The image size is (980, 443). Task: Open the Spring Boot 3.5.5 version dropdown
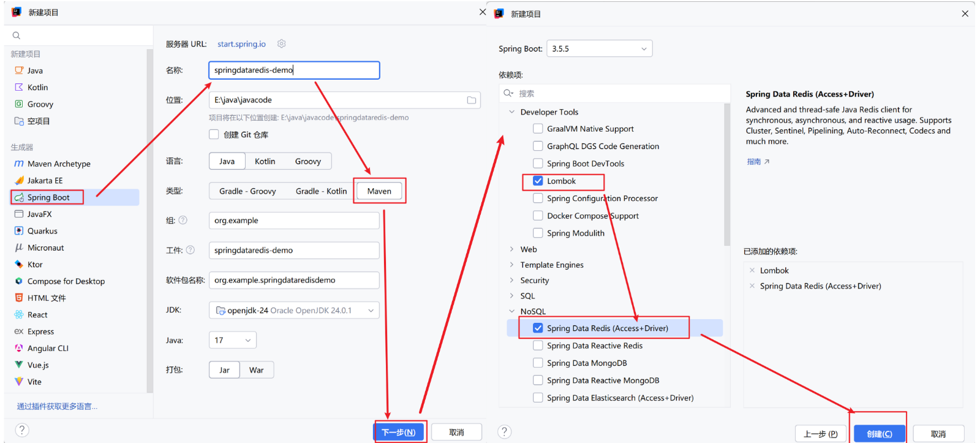tap(600, 48)
